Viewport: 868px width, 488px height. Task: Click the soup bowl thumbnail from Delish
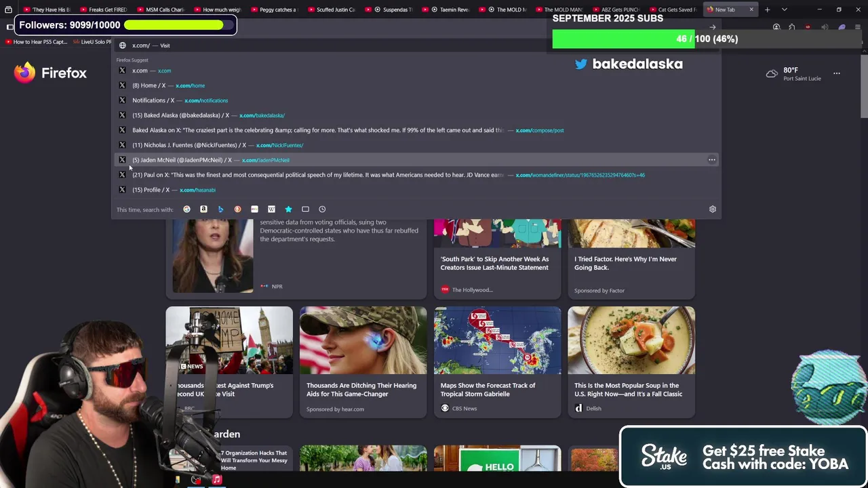pos(631,340)
